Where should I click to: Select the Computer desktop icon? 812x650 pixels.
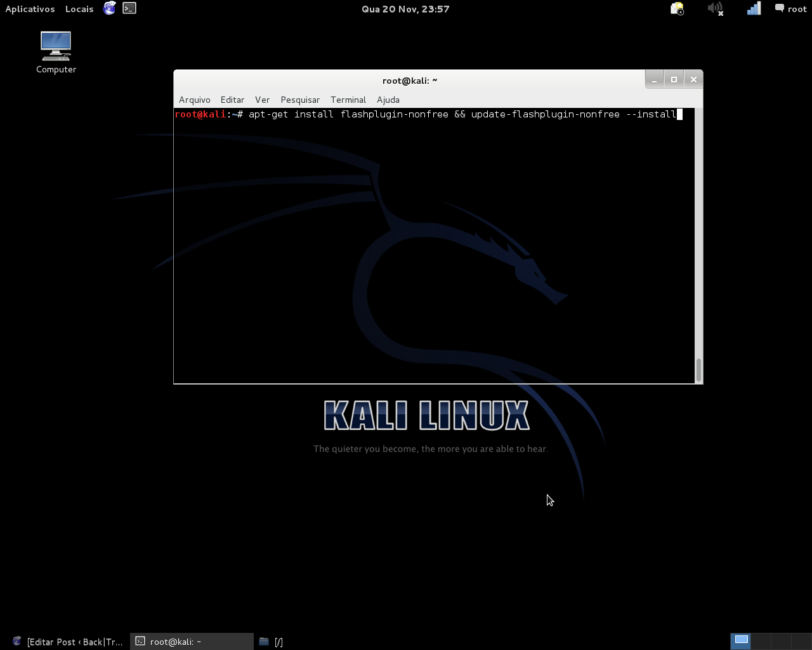pyautogui.click(x=56, y=53)
